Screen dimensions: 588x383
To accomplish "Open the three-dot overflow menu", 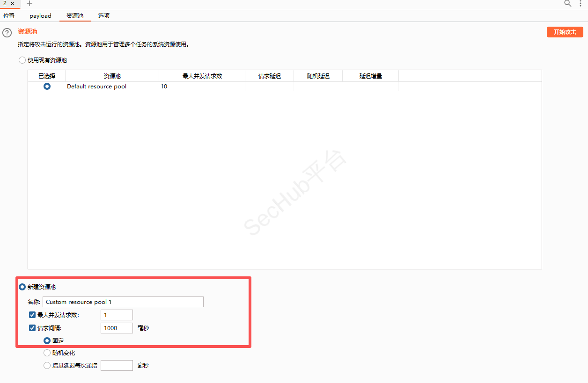I will click(x=581, y=4).
